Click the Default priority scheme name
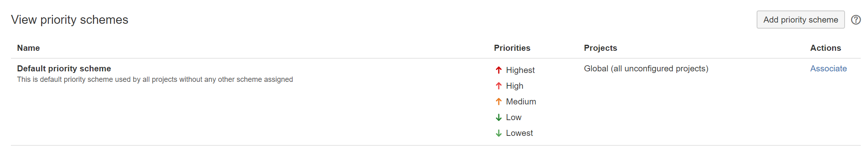868x154 pixels. click(64, 69)
